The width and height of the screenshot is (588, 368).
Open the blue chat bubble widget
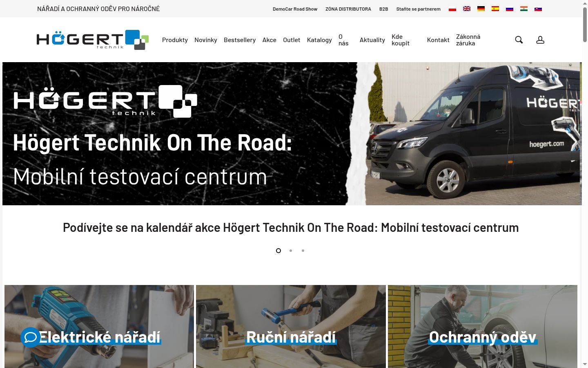pos(31,337)
